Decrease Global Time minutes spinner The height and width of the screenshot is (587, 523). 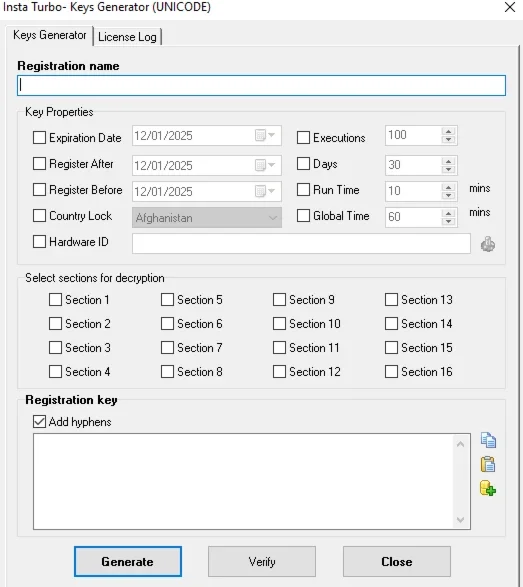tap(448, 222)
